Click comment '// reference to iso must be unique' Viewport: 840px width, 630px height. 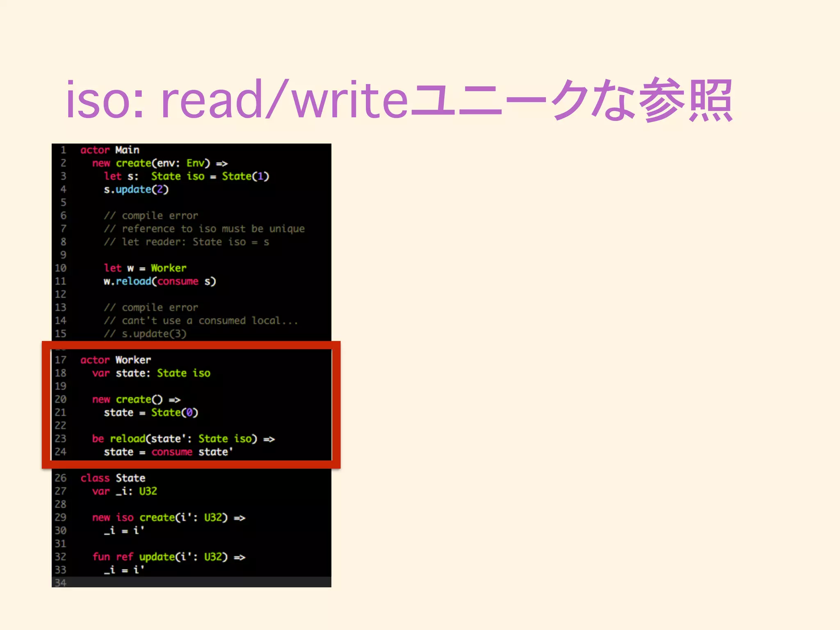coord(204,229)
